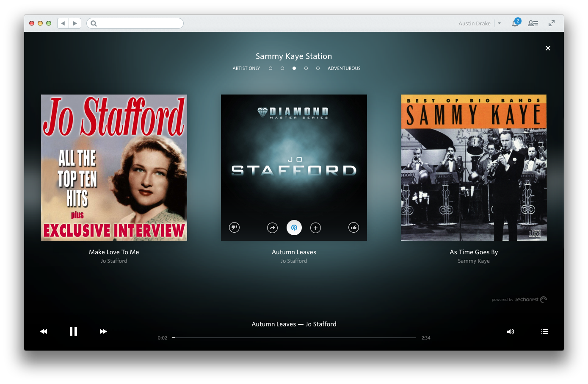Click the Austin Drake username
The height and width of the screenshot is (384, 588).
click(475, 23)
